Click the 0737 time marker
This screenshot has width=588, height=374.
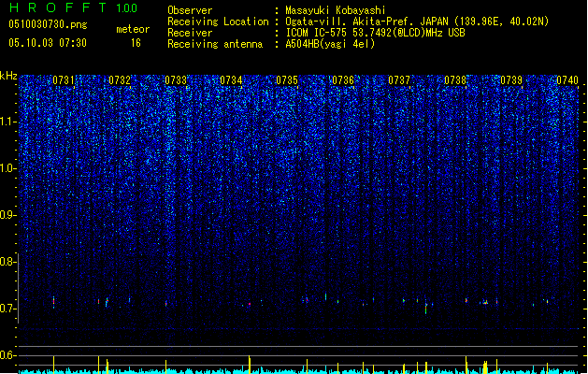tap(399, 80)
